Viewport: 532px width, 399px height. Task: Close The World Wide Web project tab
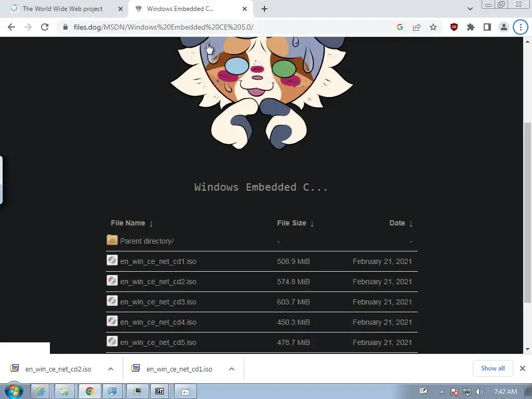coord(121,9)
